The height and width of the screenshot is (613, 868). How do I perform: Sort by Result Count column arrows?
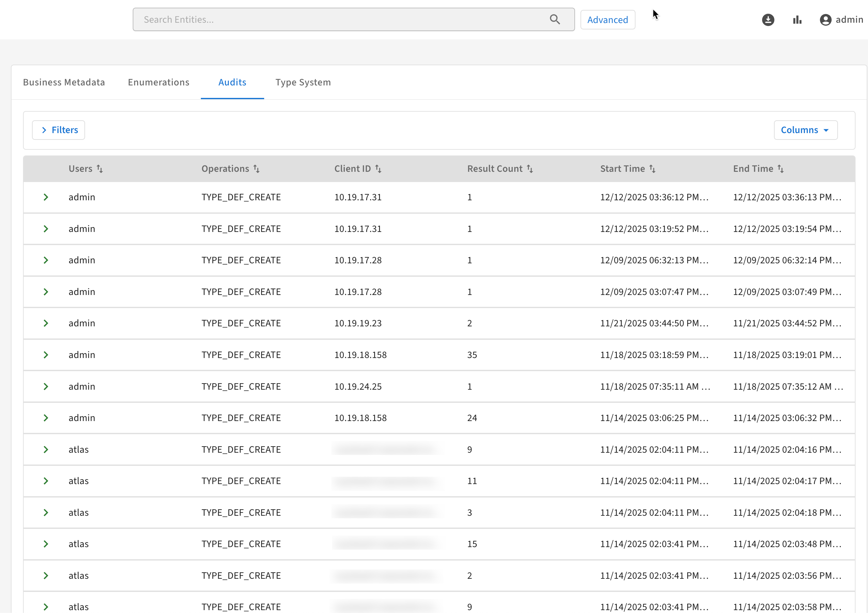530,169
